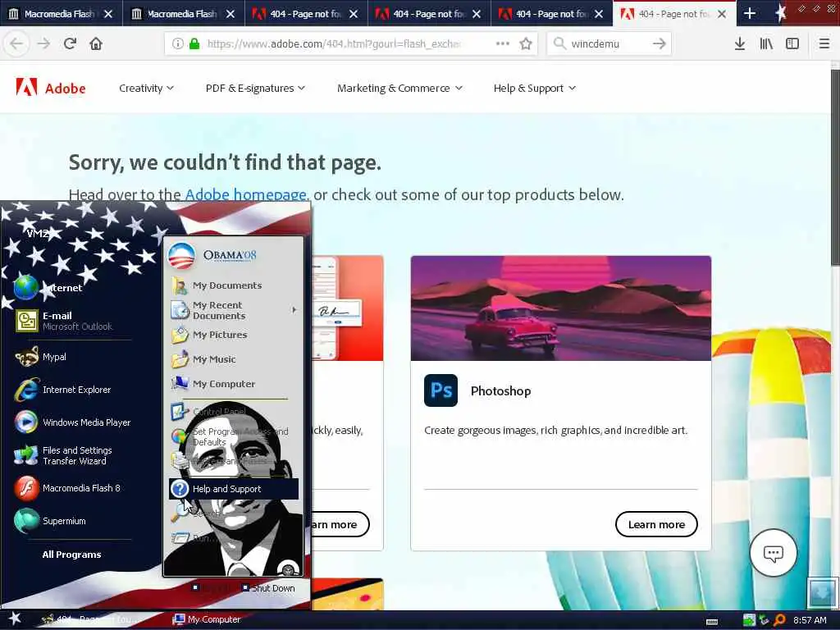Bookmark this page with the star icon
The height and width of the screenshot is (630, 840).
pyautogui.click(x=526, y=43)
